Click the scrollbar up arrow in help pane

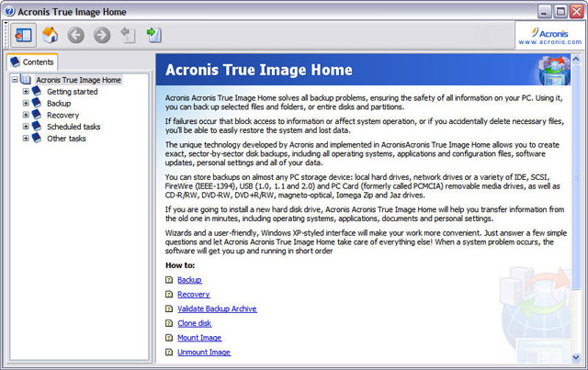(576, 59)
